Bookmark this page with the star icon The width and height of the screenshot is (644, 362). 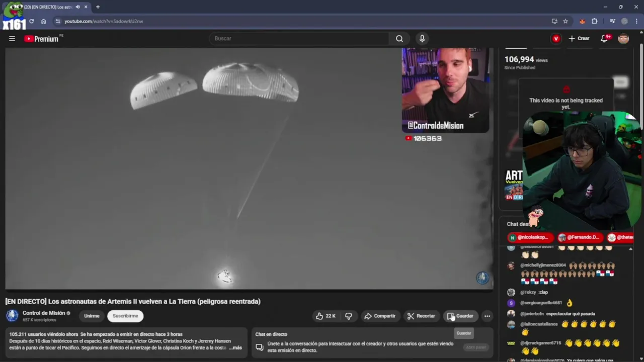pyautogui.click(x=566, y=21)
